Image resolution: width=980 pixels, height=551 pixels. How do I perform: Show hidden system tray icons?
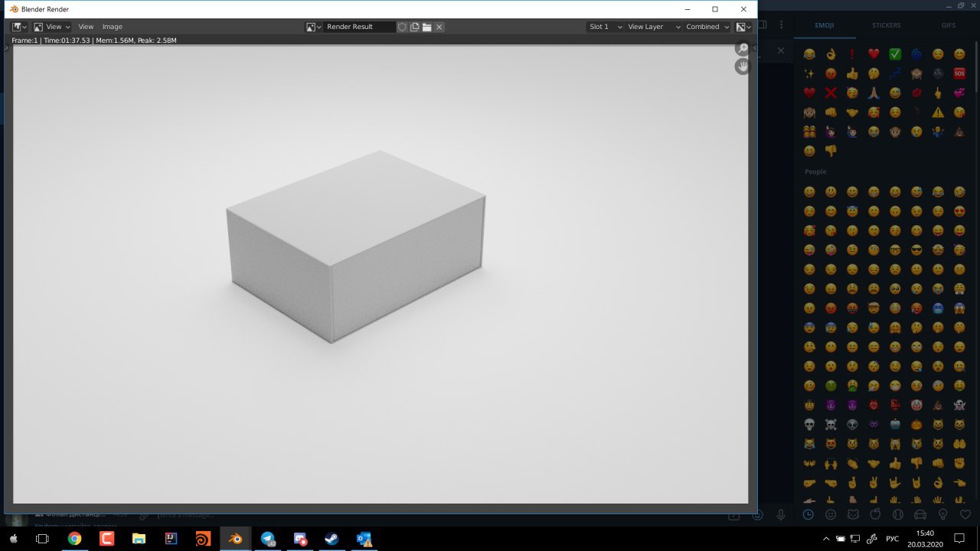826,539
